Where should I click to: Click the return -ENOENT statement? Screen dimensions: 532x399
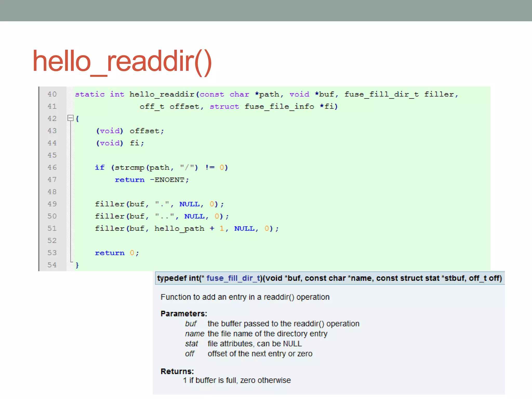(x=152, y=180)
